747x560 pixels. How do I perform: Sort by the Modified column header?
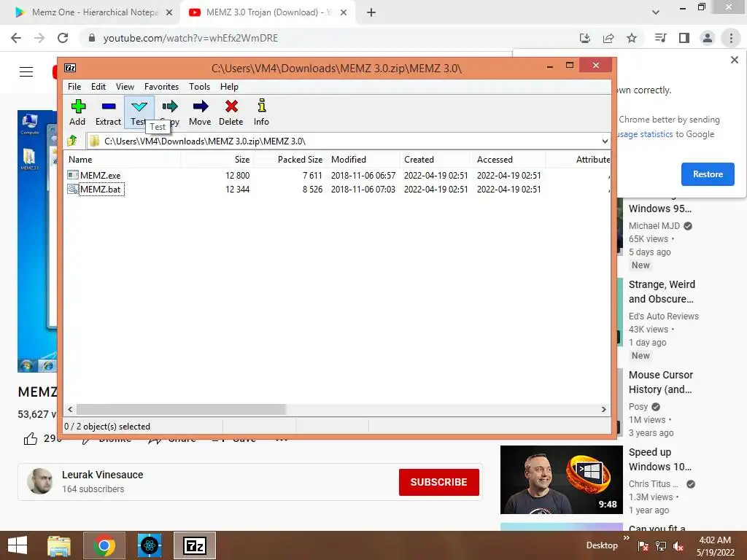click(x=363, y=160)
